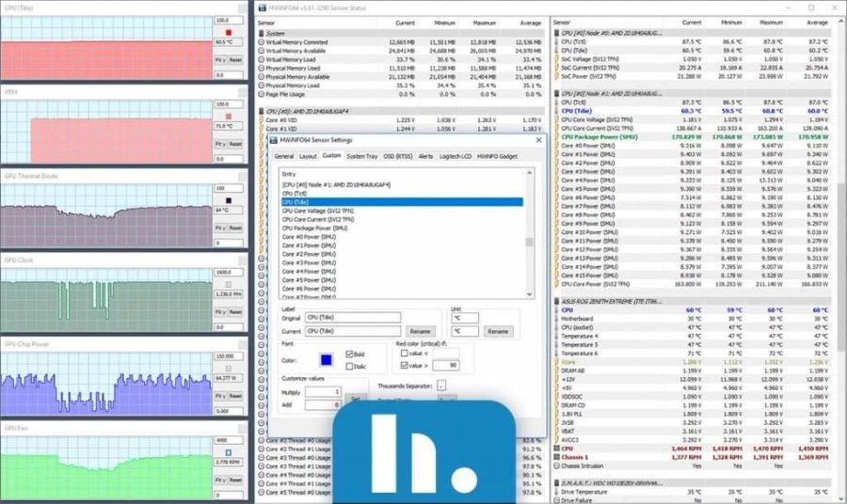Close the CPU (Tdie) graph window
Screen dimensions: 847x504
[243, 8]
